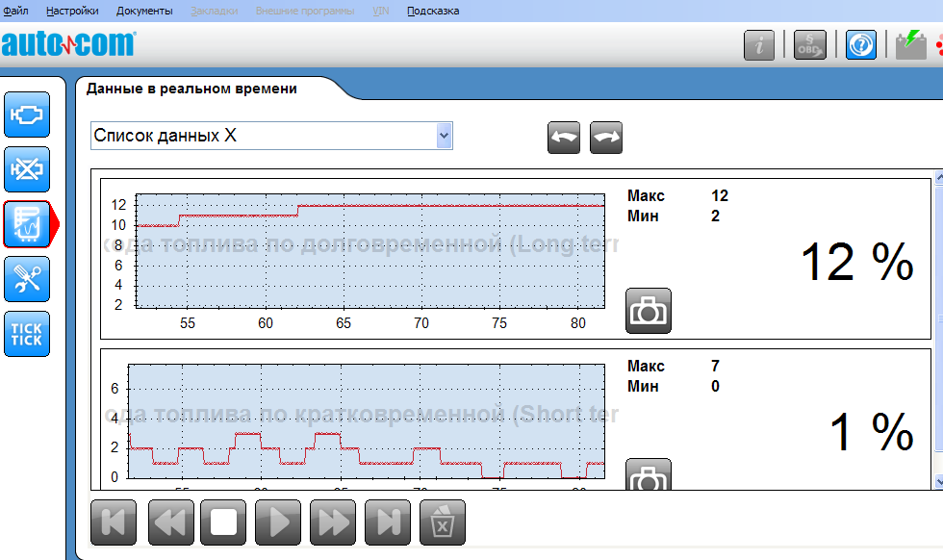The image size is (943, 560).
Task: Click the real-time data graph sidebar icon
Action: (27, 224)
